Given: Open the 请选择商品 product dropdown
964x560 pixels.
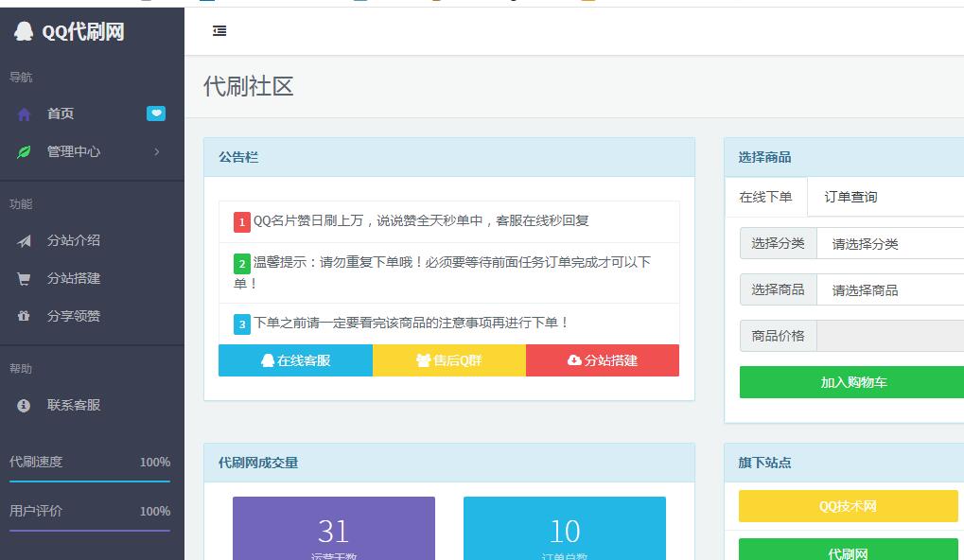Looking at the screenshot, I should point(890,289).
